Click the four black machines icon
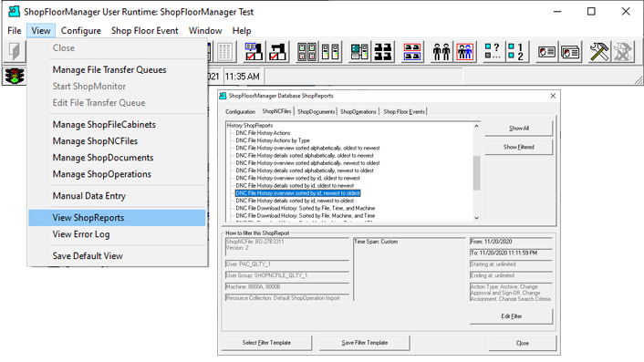 click(383, 52)
